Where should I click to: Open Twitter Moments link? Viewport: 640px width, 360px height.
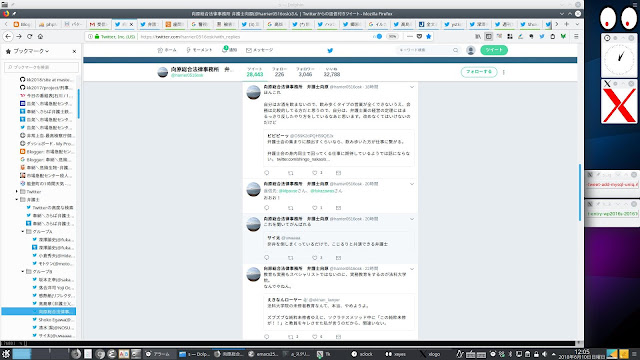[199, 50]
